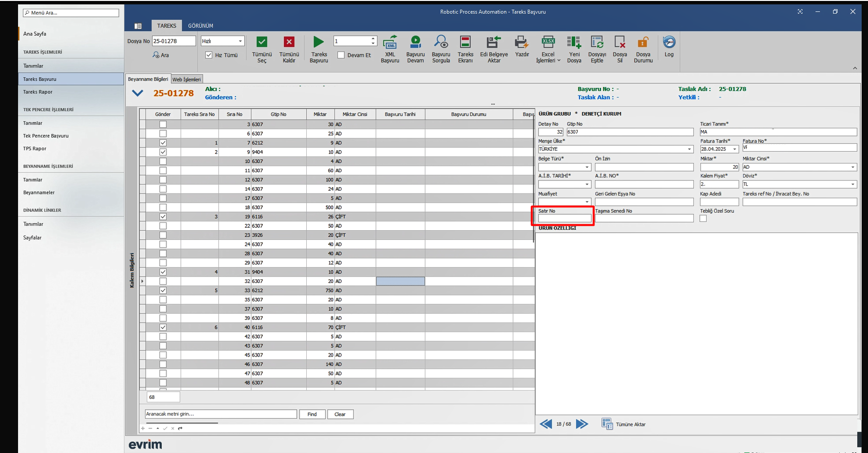Enable the Devam Et checkbox

pyautogui.click(x=341, y=55)
